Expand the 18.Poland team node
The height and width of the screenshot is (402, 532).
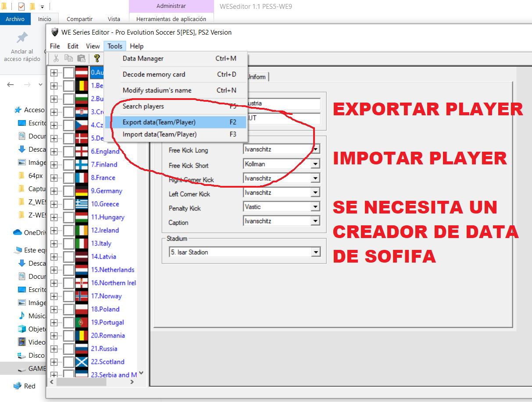pyautogui.click(x=54, y=309)
